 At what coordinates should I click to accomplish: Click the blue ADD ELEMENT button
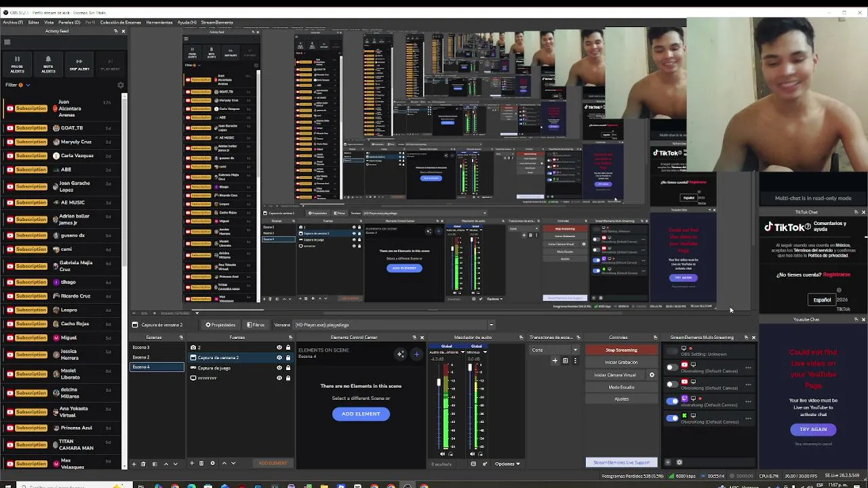pyautogui.click(x=361, y=413)
